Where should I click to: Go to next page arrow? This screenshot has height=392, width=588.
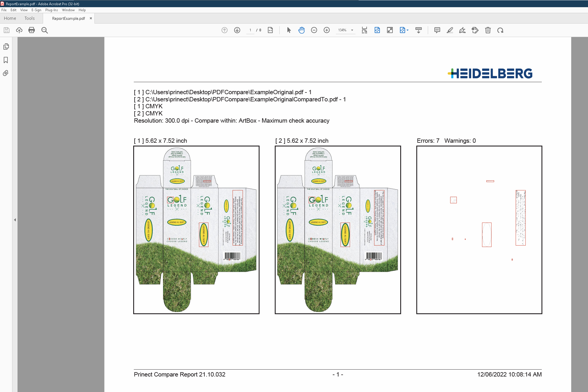(237, 30)
